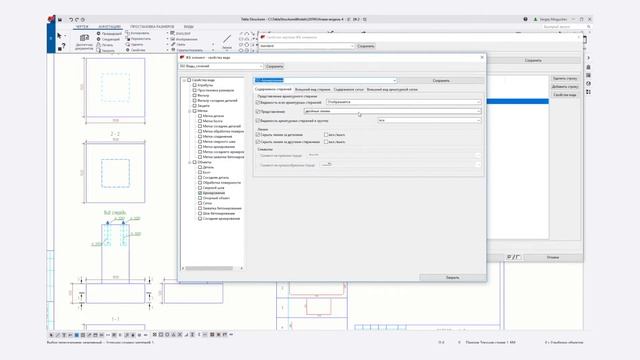Click the Копировать icon in the ribbon
The width and height of the screenshot is (640, 360).
click(x=127, y=33)
